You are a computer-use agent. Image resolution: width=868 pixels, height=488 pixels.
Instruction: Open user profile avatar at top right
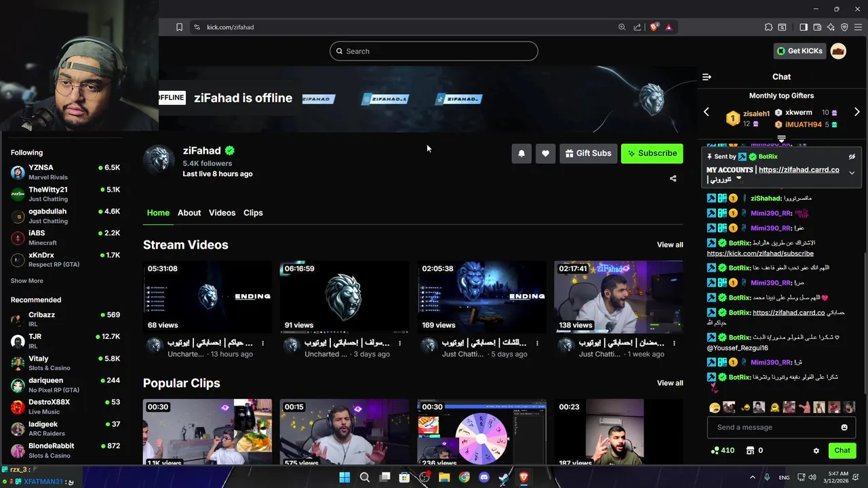tap(838, 51)
